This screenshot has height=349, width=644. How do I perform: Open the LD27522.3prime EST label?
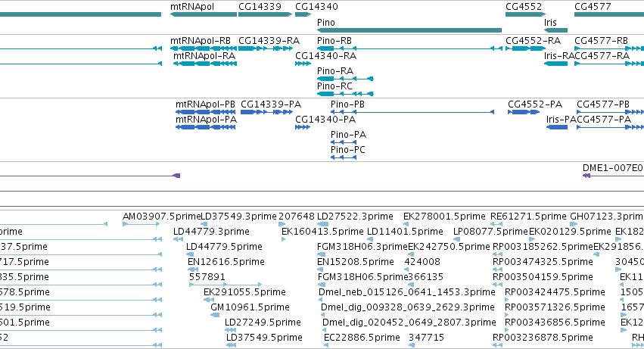(x=355, y=217)
